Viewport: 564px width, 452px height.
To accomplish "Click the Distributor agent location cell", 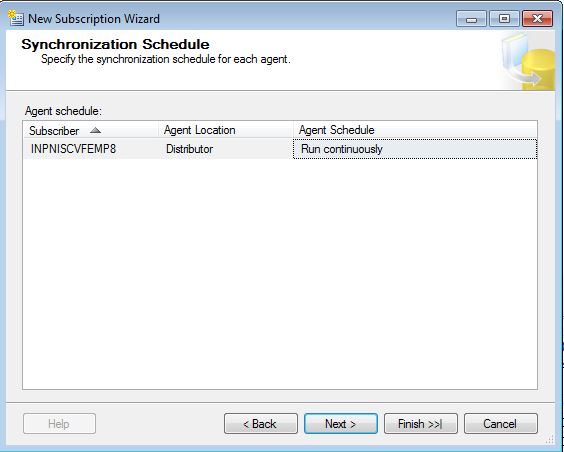I will (x=226, y=149).
